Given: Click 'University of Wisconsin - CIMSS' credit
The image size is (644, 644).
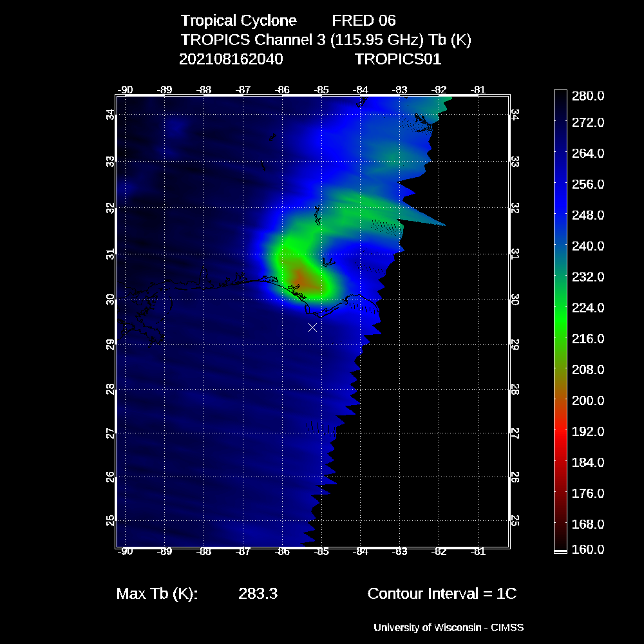Looking at the screenshot, I should click(448, 627).
